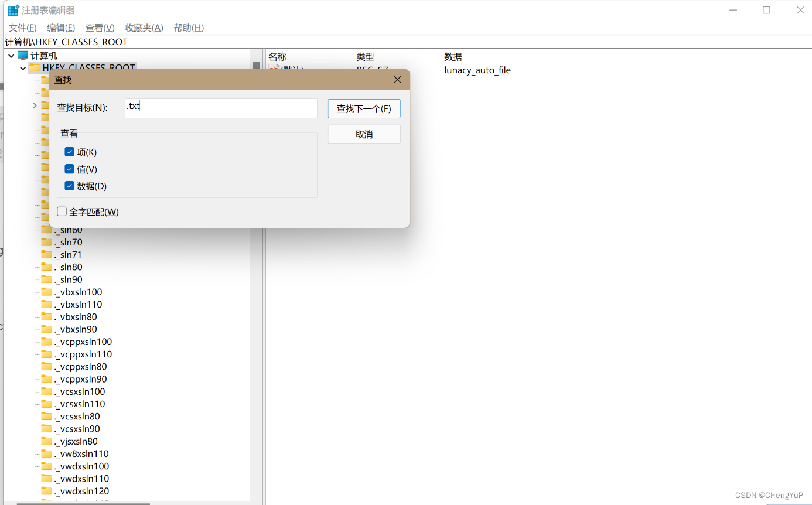812x505 pixels.
Task: Click the 计算机 computer icon in tree
Action: tap(23, 56)
